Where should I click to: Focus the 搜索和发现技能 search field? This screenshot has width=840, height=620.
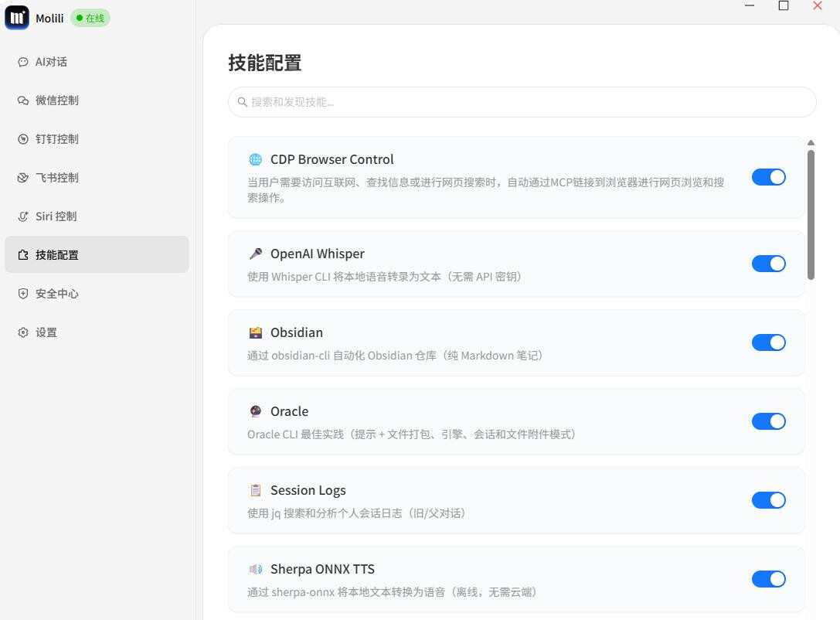point(522,102)
